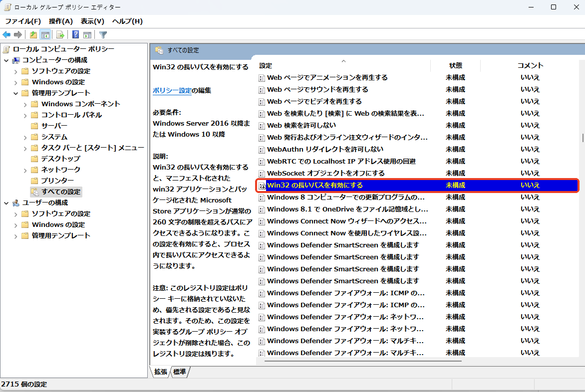This screenshot has height=392, width=585.
Task: Open the 操作 menu
Action: point(60,21)
